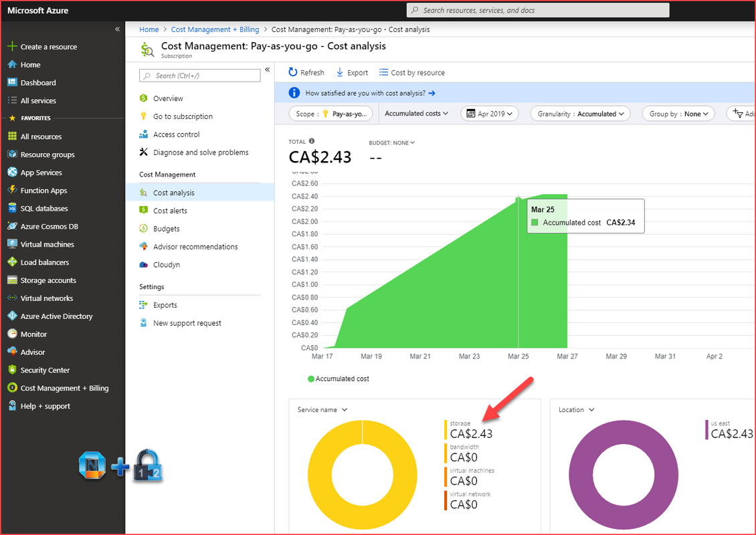Collapse the left Azure sidebar chevron
756x535 pixels.
point(117,29)
